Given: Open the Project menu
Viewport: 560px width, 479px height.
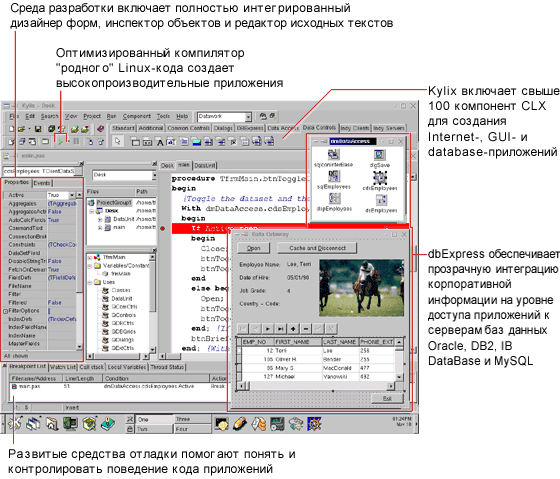Looking at the screenshot, I should [92, 116].
